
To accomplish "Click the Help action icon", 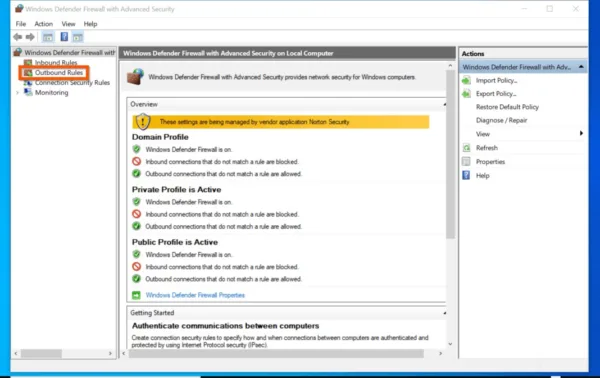I will (466, 175).
